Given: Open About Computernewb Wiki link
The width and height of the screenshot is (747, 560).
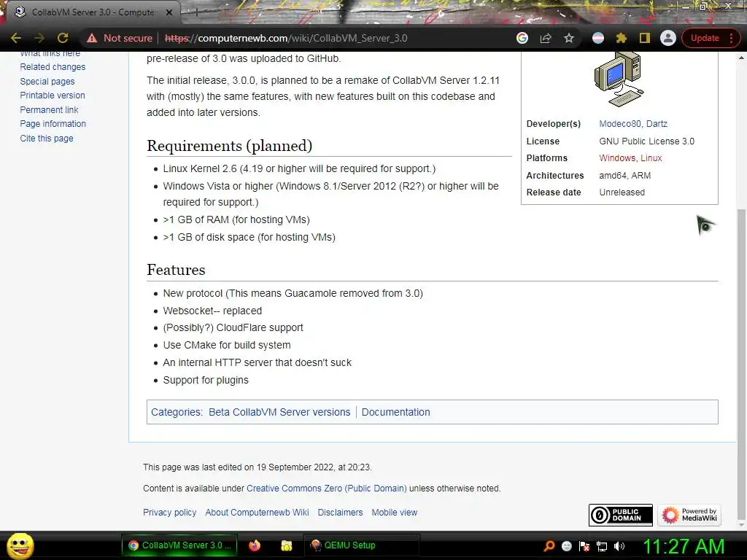Looking at the screenshot, I should tap(257, 513).
